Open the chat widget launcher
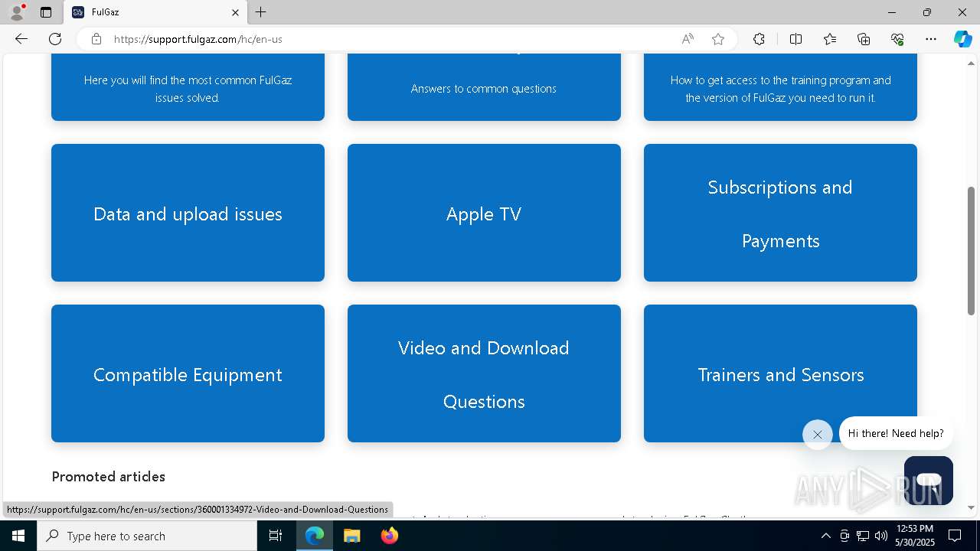 click(928, 481)
